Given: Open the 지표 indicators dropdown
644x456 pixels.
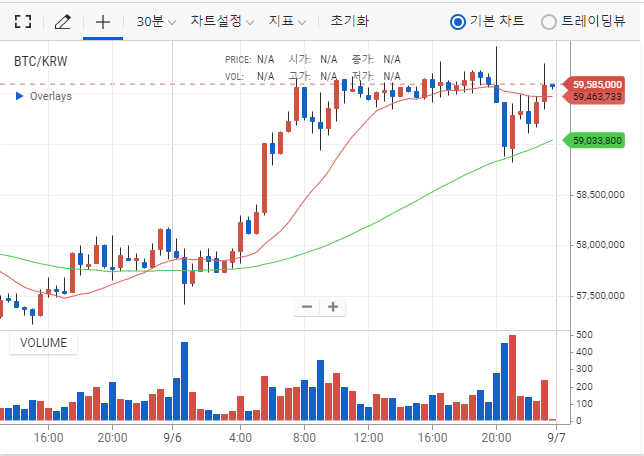Looking at the screenshot, I should (x=288, y=21).
